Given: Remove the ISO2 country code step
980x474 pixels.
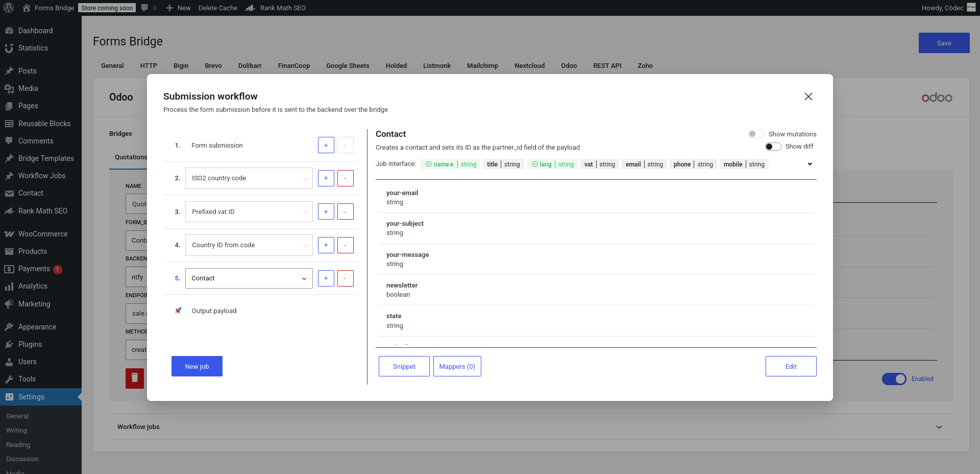Looking at the screenshot, I should coord(346,178).
